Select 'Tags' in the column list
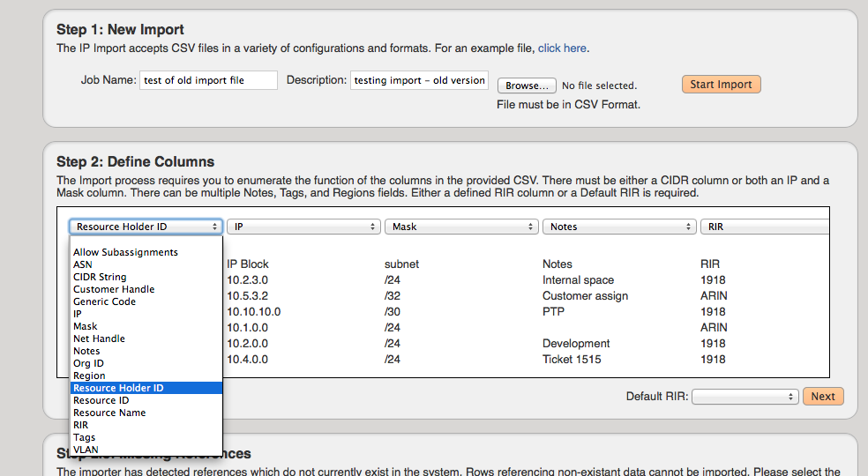Viewport: 868px width, 476px height. point(85,437)
